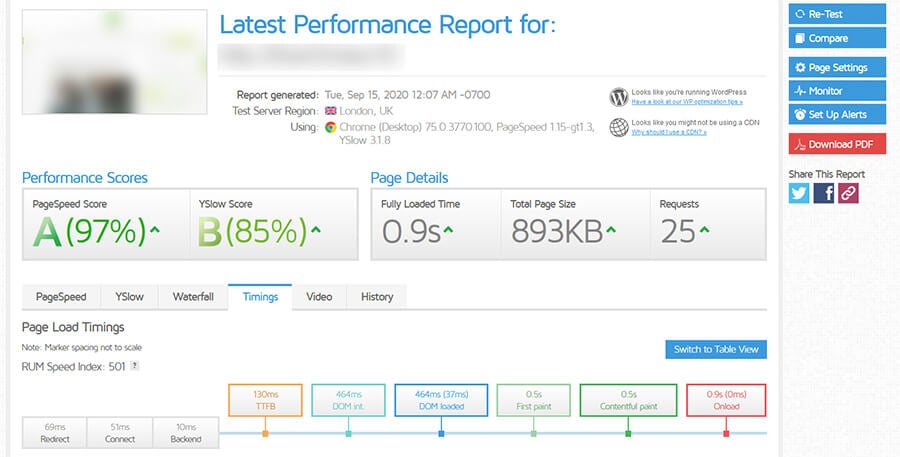Select the First paint timing box
The image size is (900, 457).
coord(533,400)
